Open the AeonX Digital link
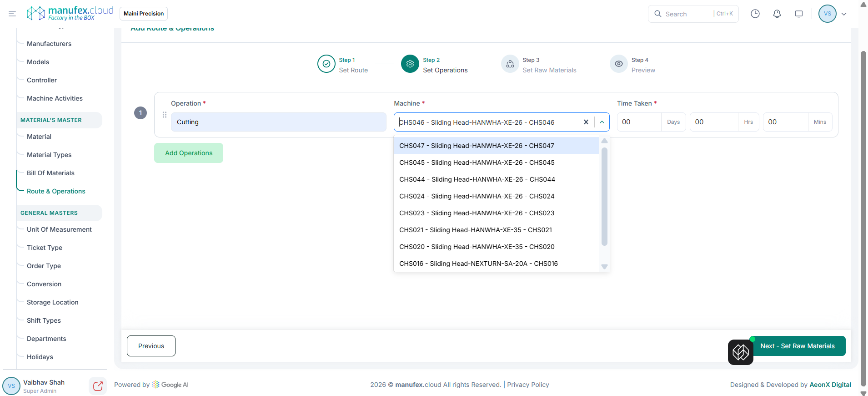The width and height of the screenshot is (868, 396). coord(830,385)
